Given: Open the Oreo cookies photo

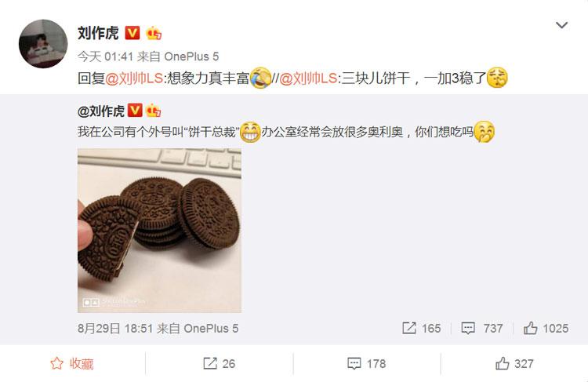Looking at the screenshot, I should coord(159,231).
